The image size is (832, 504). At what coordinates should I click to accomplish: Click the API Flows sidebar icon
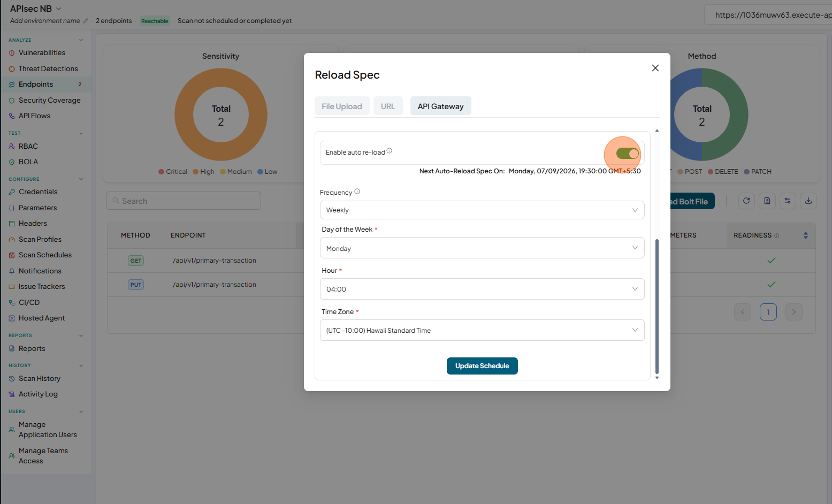coord(12,116)
